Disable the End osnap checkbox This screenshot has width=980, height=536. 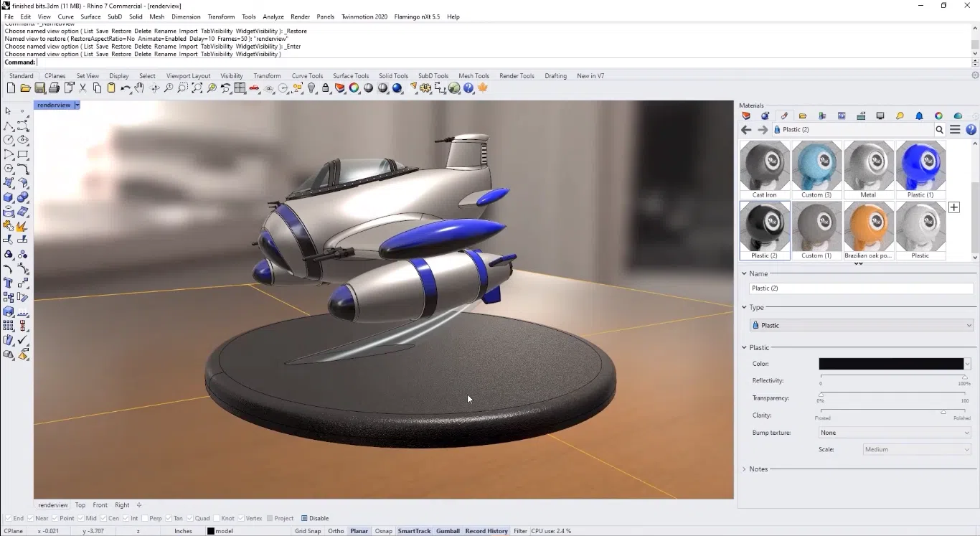tap(7, 518)
